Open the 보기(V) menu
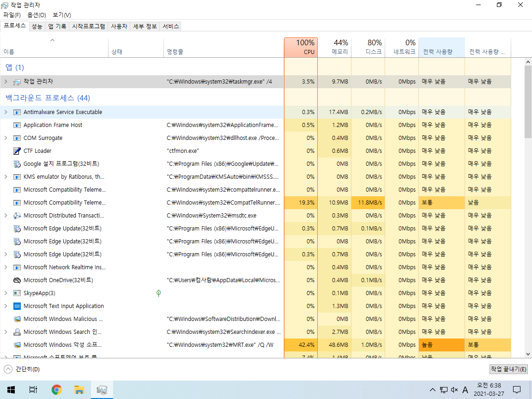This screenshot has width=532, height=399. click(62, 15)
